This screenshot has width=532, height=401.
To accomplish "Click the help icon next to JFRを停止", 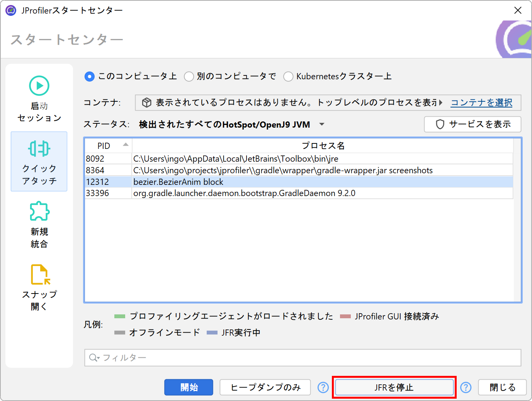I will pyautogui.click(x=466, y=387).
